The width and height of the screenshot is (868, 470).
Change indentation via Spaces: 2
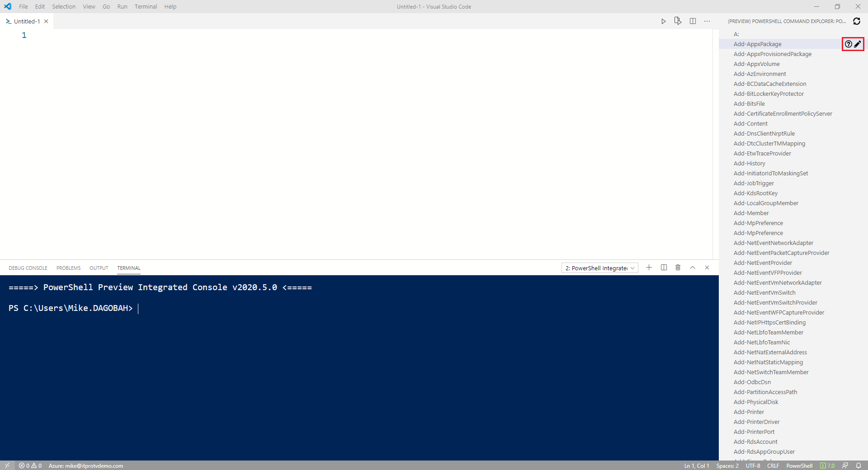(x=727, y=465)
